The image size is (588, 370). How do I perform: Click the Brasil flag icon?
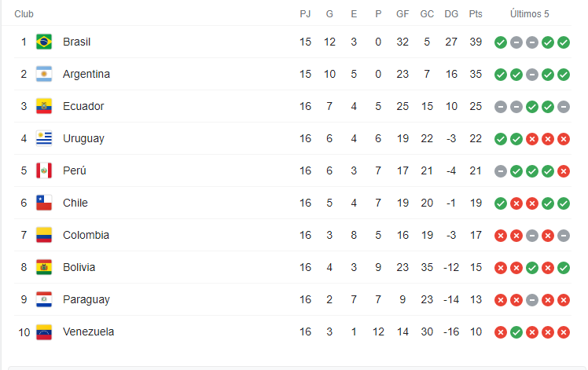(x=44, y=42)
